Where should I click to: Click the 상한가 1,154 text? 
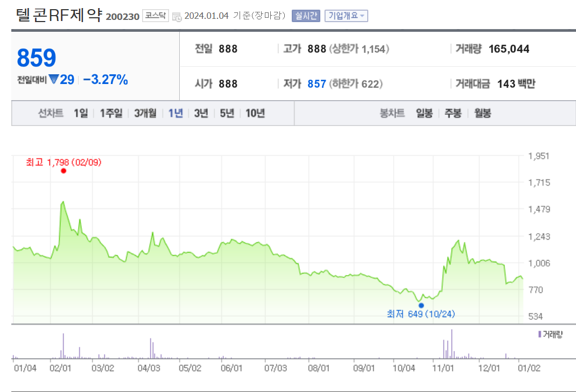(x=359, y=49)
